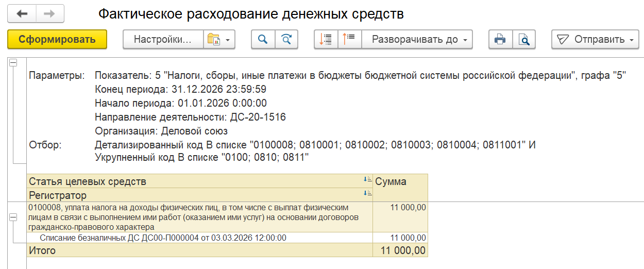Screen dimensions: 644x269
Task: Go back with the left arrow button
Action: click(x=22, y=14)
